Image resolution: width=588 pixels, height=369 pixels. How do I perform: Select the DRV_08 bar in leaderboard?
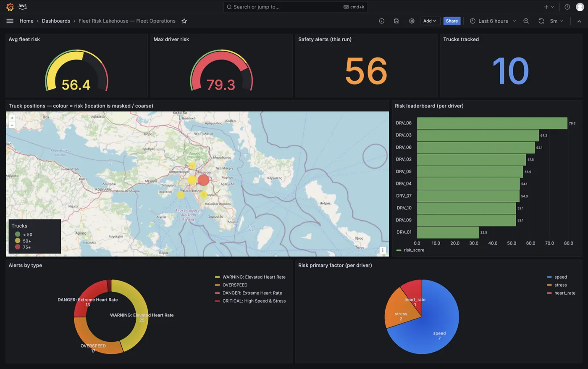point(492,123)
